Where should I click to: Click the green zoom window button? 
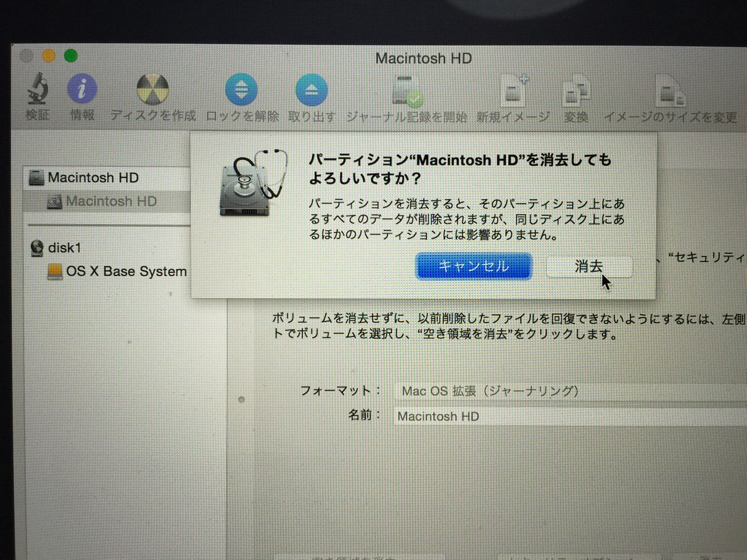pyautogui.click(x=71, y=55)
